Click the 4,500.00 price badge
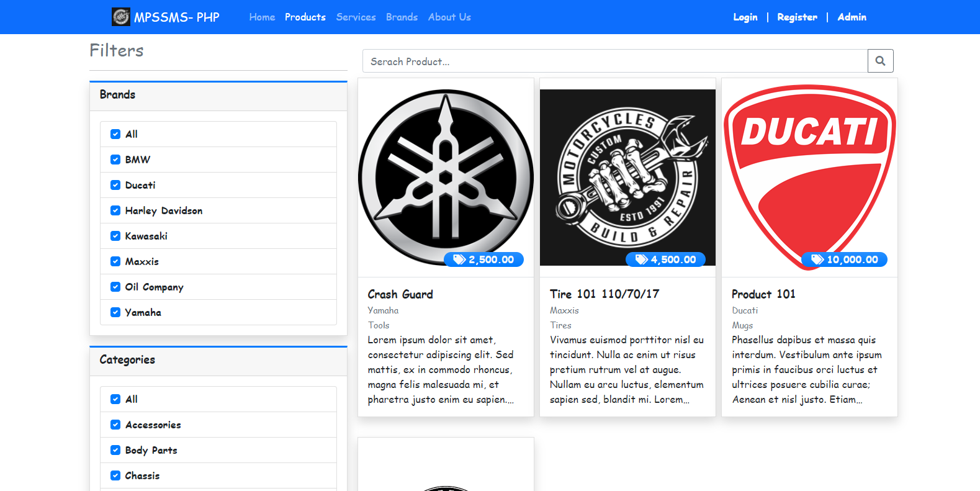 (665, 259)
